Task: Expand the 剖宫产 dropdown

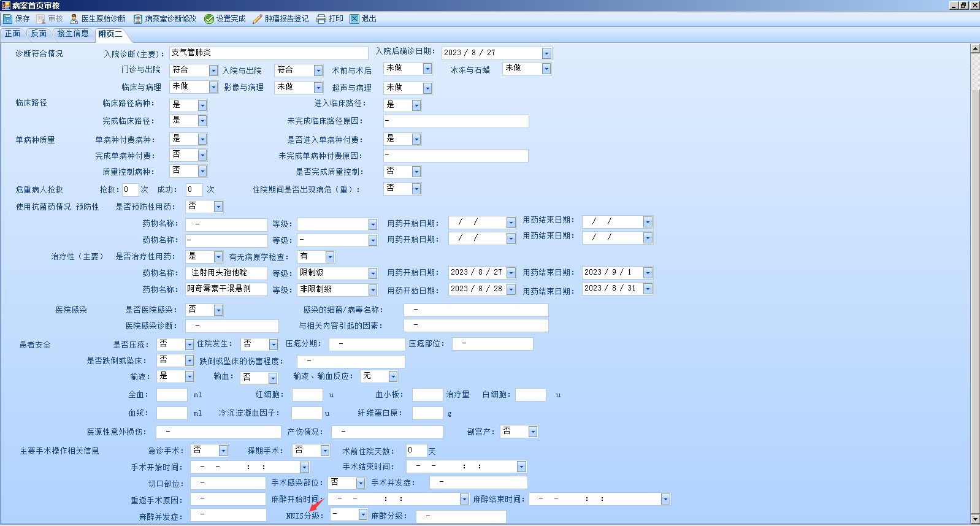Action: point(533,432)
